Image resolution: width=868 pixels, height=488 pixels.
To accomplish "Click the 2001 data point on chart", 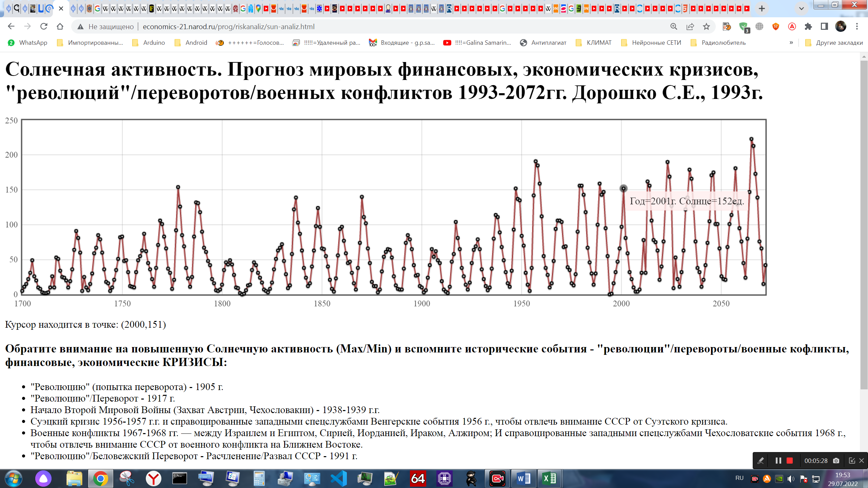I will 623,188.
